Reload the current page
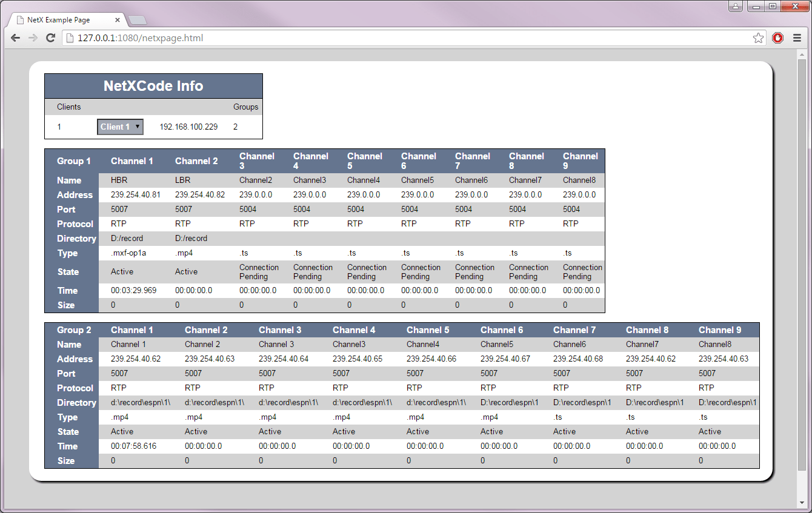The height and width of the screenshot is (513, 812). (51, 38)
